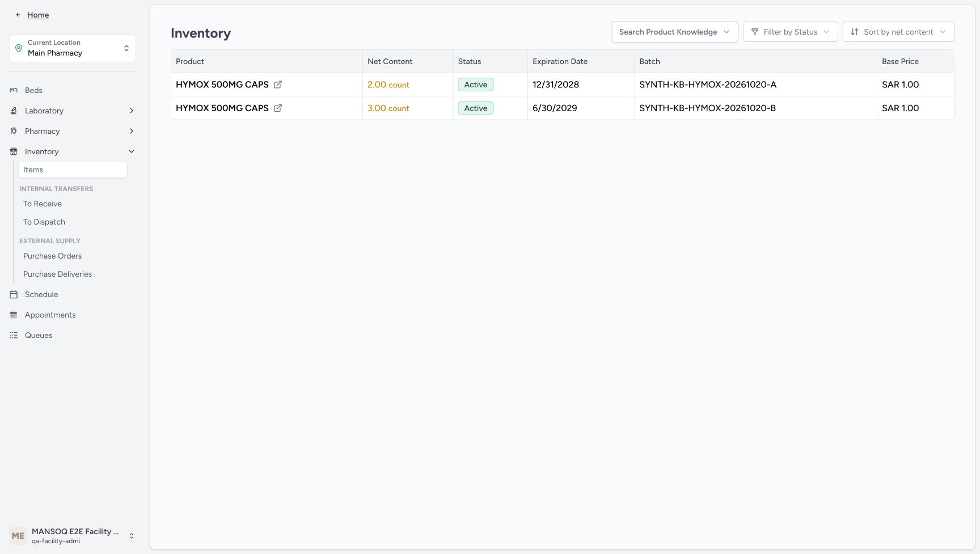Viewport: 980px width, 554px height.
Task: Click HYMOX 500MG CAPS in the 3.00 count row
Action: tap(222, 108)
